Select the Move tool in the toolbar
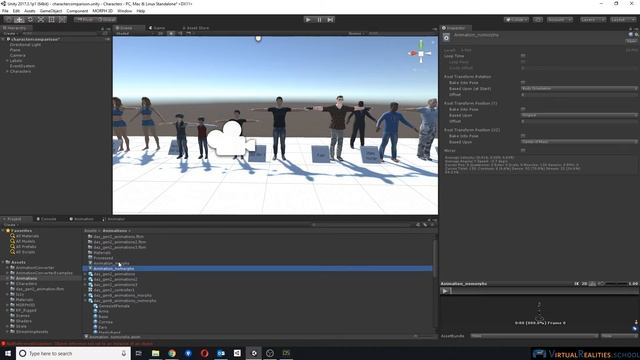 pos(19,20)
